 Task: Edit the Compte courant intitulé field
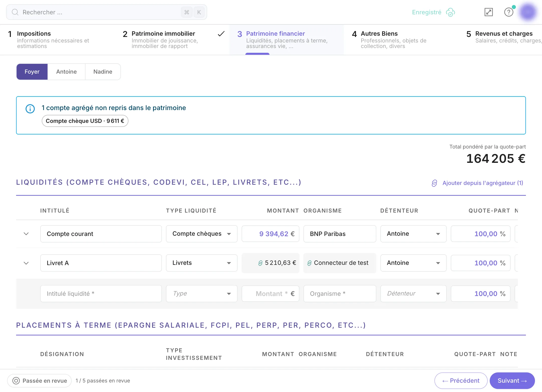point(101,234)
